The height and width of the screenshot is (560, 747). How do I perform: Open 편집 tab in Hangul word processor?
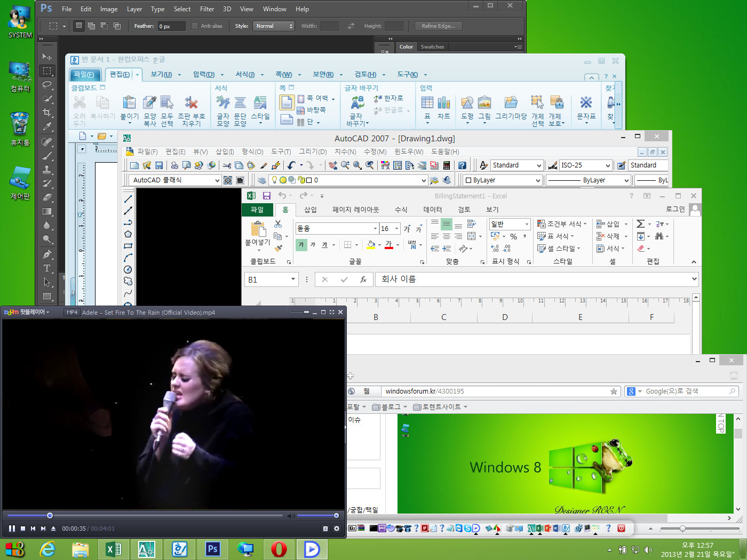coord(120,75)
